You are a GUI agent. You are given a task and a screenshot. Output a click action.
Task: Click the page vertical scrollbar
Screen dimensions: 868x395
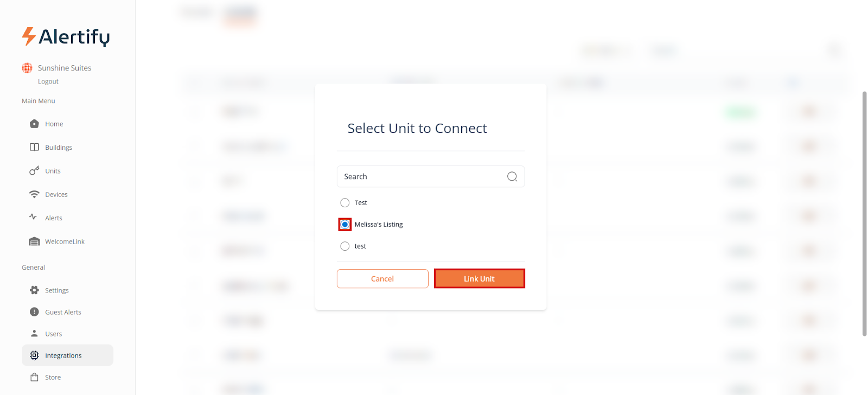coord(864,214)
